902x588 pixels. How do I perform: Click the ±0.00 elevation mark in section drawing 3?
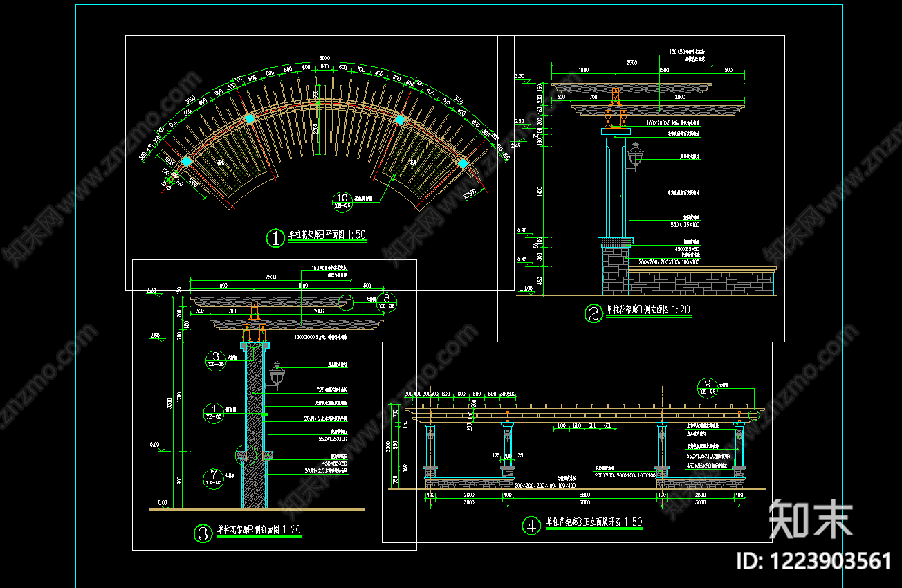[160, 502]
